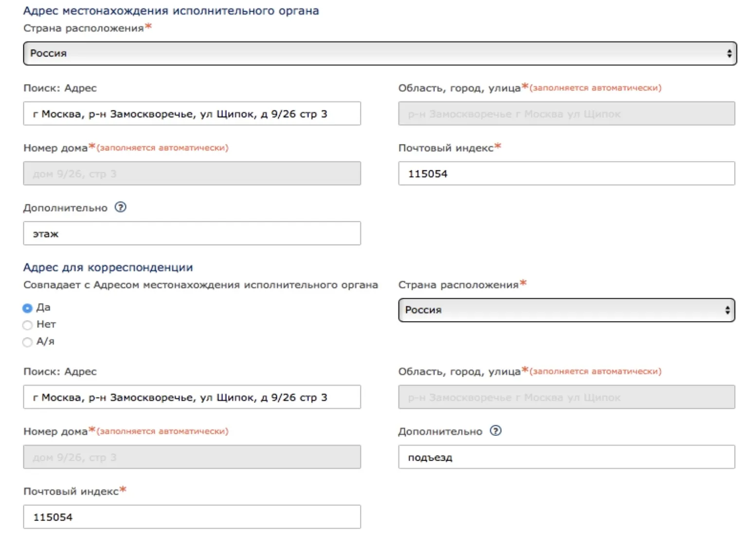The image size is (756, 538).
Task: Click help icon beside second Дополнительно label
Action: coord(495,430)
